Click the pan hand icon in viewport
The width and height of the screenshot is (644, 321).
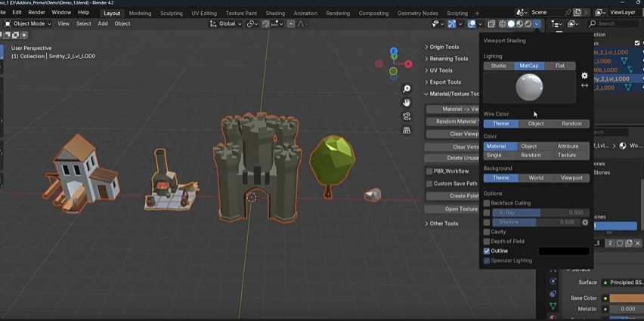coord(407,103)
